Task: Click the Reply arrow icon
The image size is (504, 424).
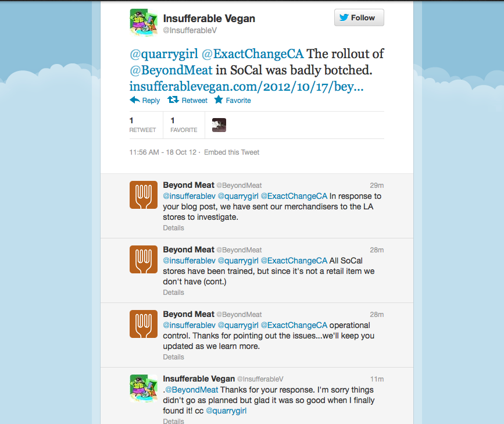Action: coord(134,100)
